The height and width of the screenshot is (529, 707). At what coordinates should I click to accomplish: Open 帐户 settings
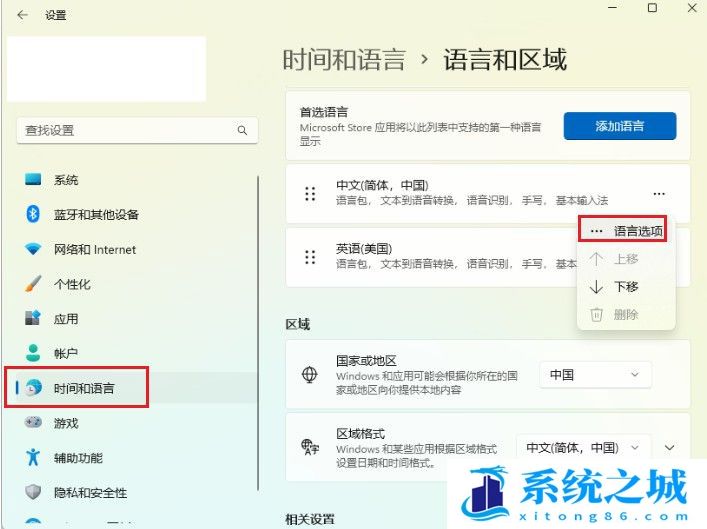66,354
